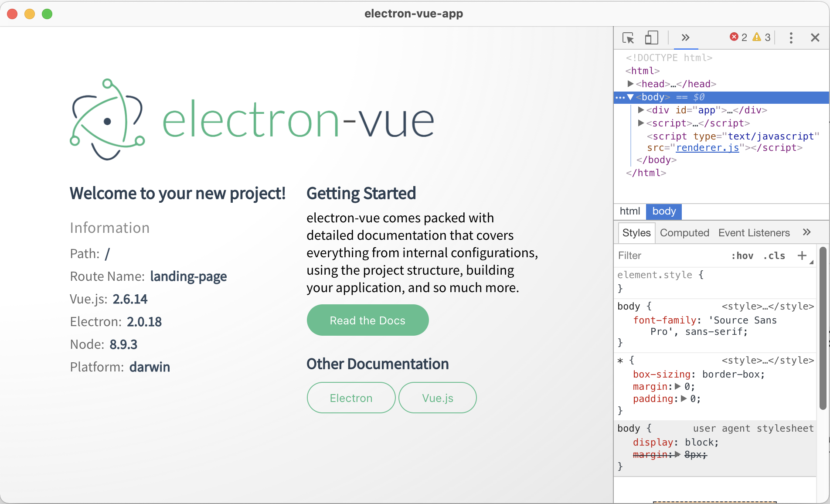Click the user agent stylesheet label
Screen dimensions: 830x504
(x=753, y=429)
